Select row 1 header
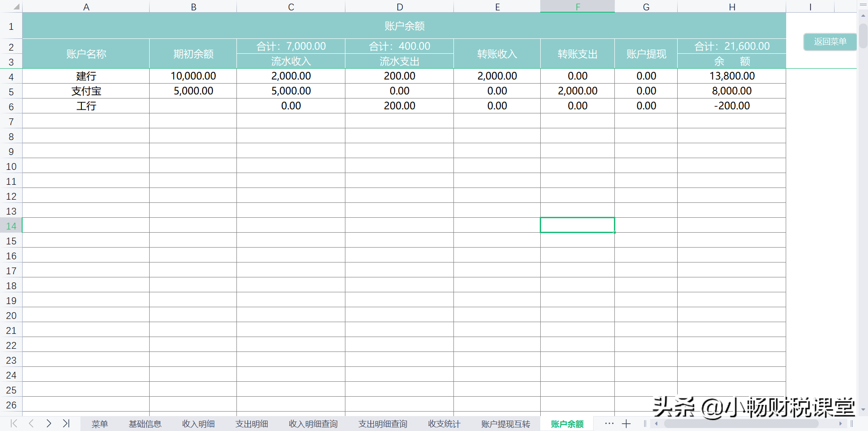 [11, 26]
